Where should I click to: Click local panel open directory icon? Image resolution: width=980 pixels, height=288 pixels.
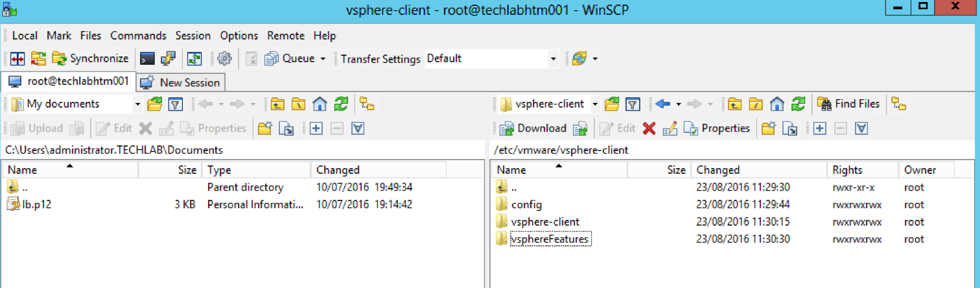tap(155, 104)
